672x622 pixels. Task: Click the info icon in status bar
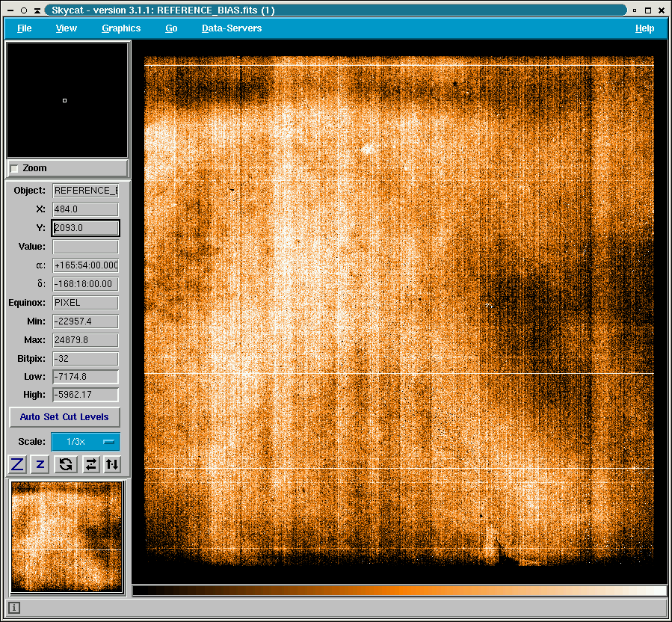[x=15, y=608]
